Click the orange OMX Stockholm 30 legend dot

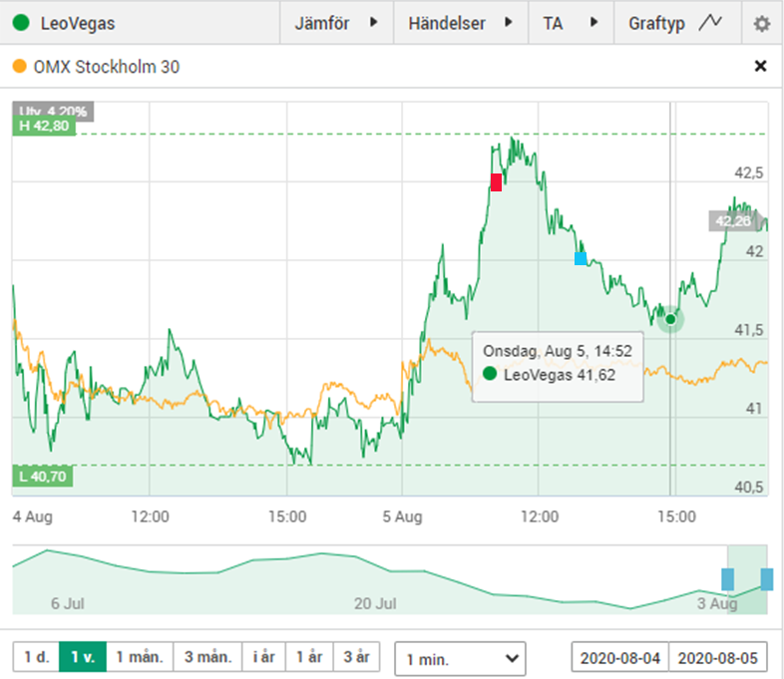point(20,66)
